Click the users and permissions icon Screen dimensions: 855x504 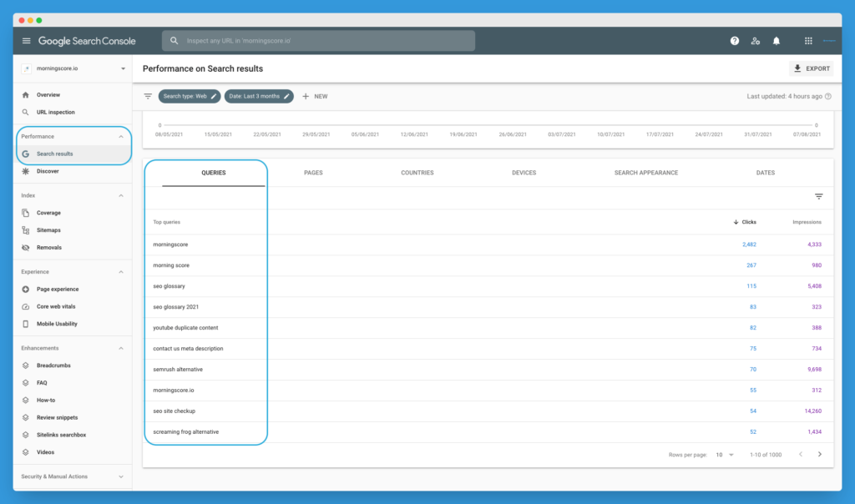756,41
